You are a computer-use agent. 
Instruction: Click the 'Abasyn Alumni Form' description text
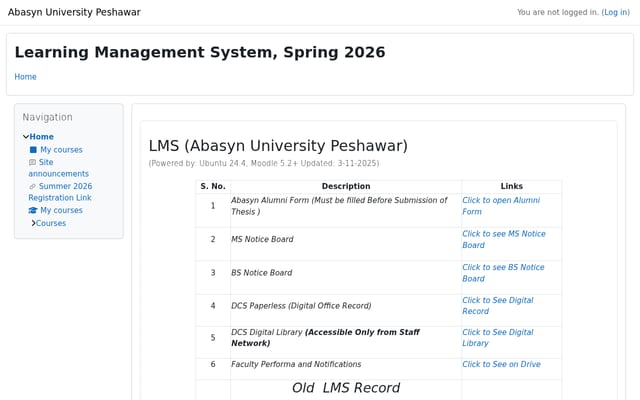click(339, 206)
